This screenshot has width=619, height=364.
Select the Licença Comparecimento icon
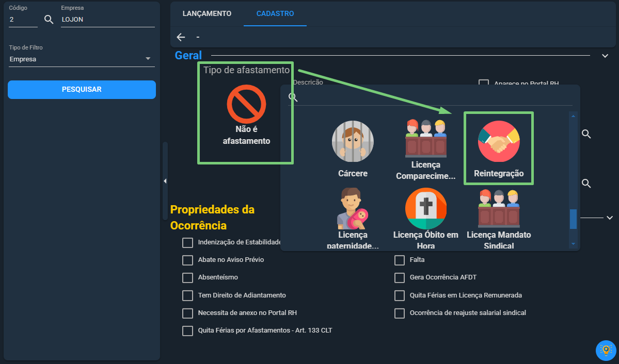coord(425,138)
